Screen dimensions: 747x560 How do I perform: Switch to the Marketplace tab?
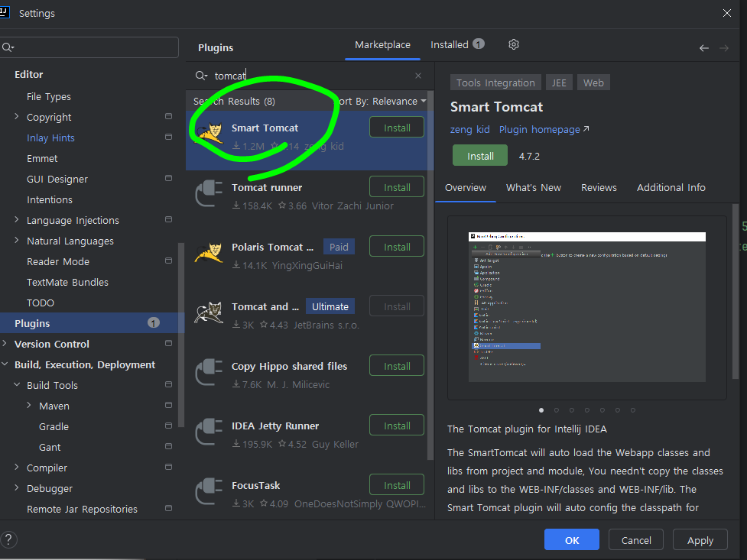click(x=382, y=45)
